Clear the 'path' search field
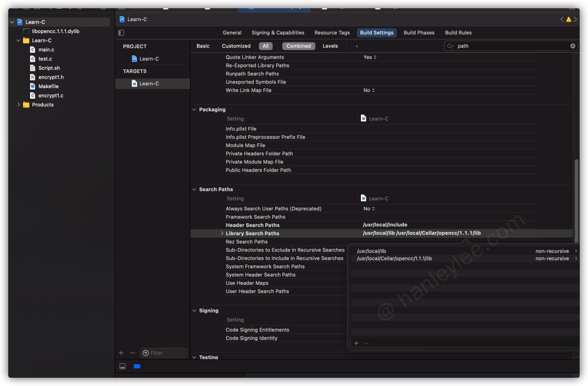The height and width of the screenshot is (386, 588). (x=573, y=46)
